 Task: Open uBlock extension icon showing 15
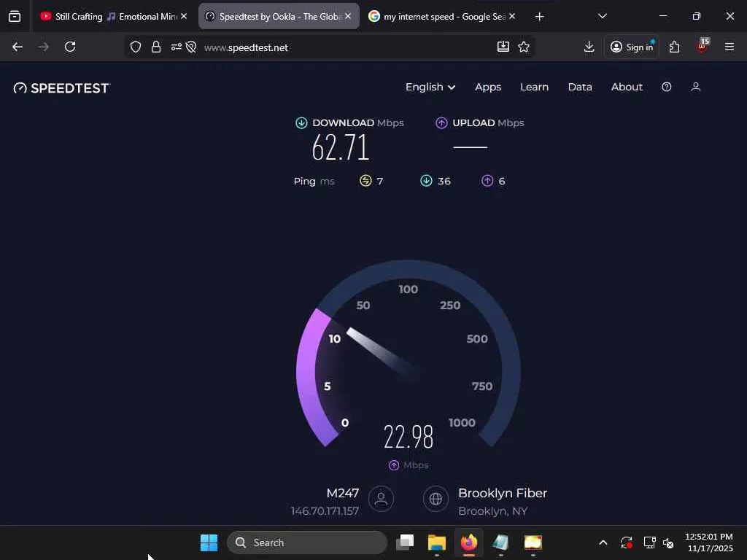(703, 46)
